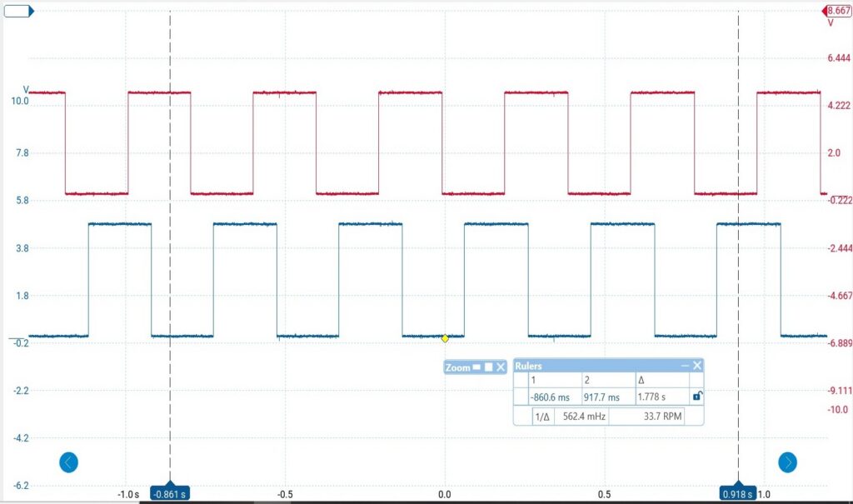Screen dimensions: 853x504
Task: Click the 33.7 RPM readout value
Action: point(662,417)
